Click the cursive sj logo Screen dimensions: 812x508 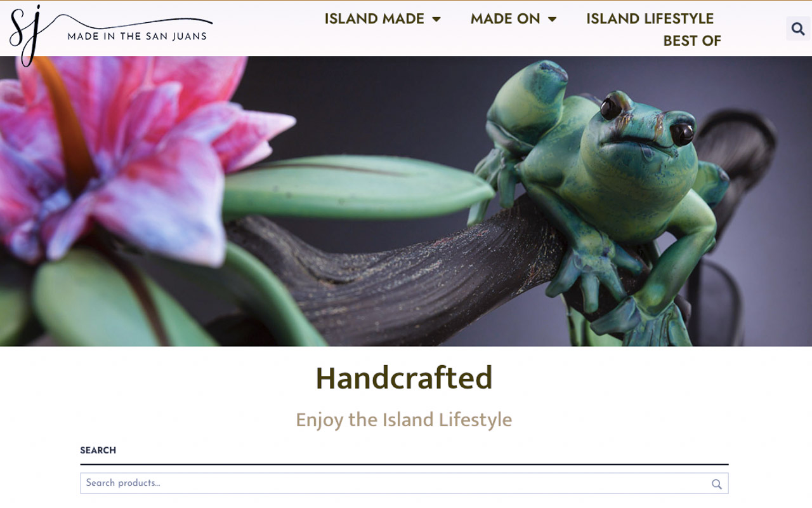25,35
